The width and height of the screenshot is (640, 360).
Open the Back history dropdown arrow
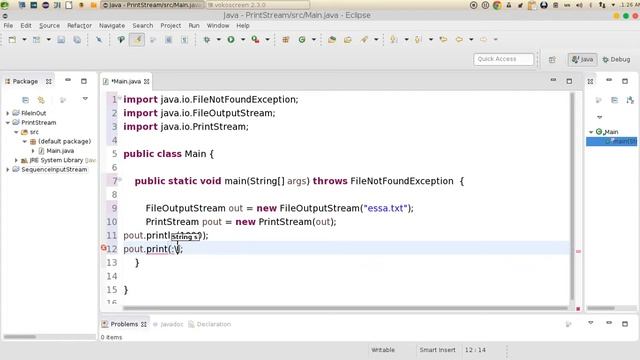click(x=471, y=40)
